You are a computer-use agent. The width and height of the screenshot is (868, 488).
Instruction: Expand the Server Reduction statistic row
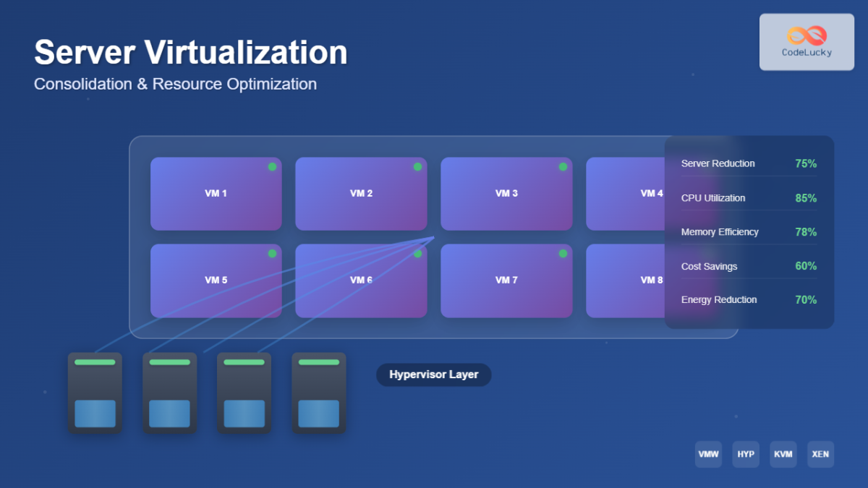click(x=749, y=163)
